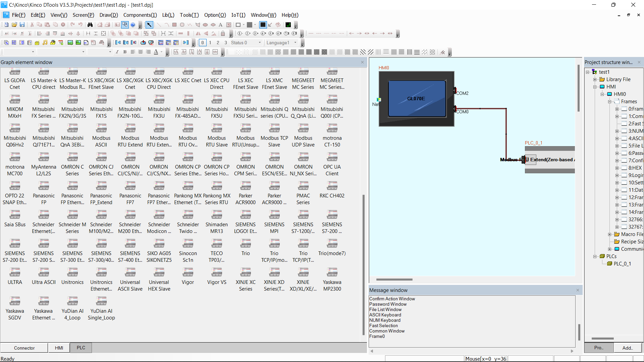Switch to state 1 button
Screen dimensions: 644x362
(x=210, y=43)
